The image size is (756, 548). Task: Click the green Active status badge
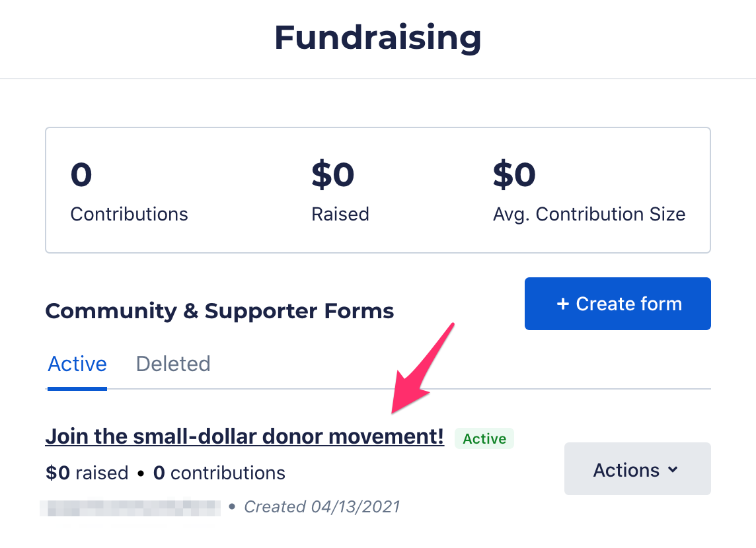click(484, 439)
